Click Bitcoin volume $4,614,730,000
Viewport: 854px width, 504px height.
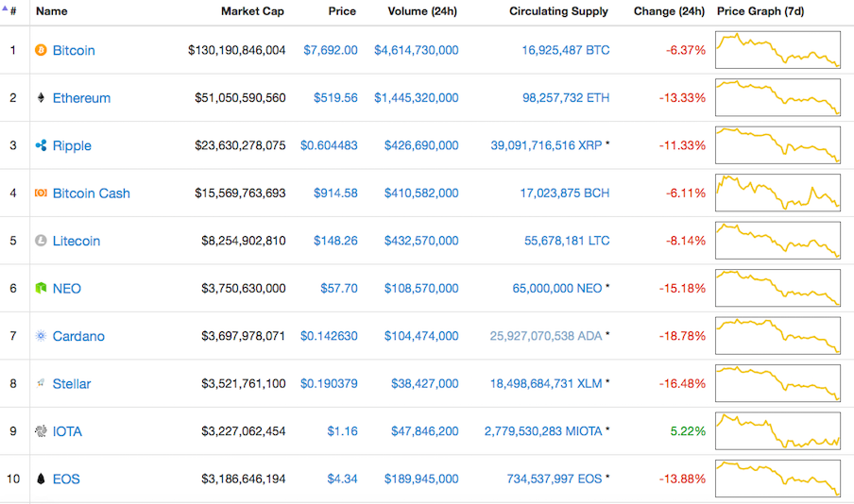tap(416, 50)
